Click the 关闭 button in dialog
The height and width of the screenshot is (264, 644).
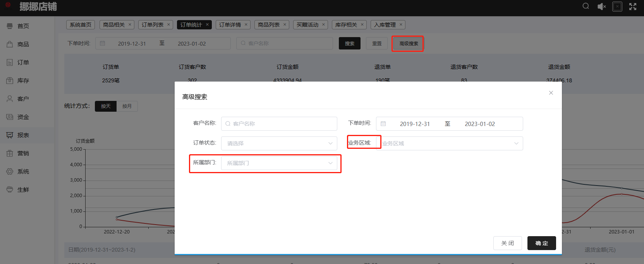507,243
